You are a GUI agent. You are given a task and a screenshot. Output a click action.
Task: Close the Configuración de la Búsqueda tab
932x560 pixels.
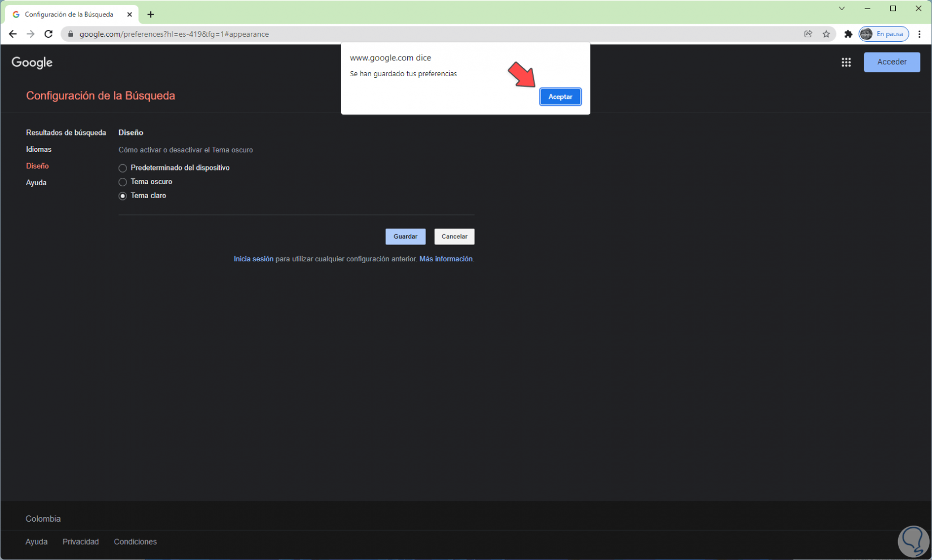tap(129, 15)
